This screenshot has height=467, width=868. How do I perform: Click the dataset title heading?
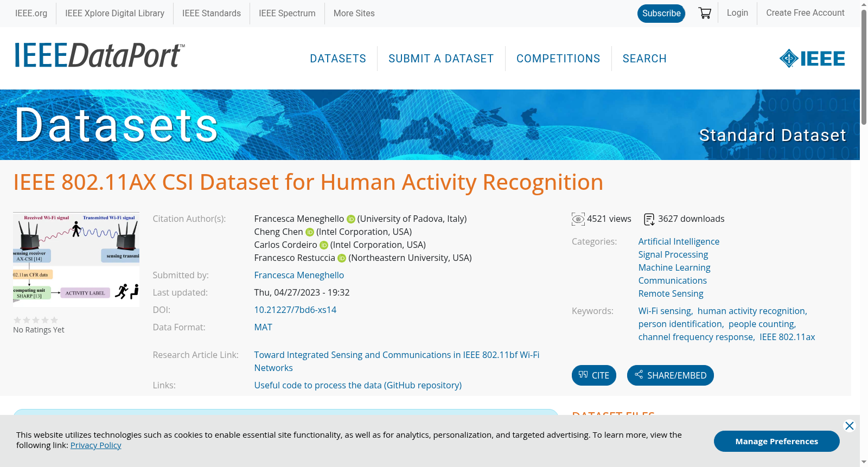point(308,182)
